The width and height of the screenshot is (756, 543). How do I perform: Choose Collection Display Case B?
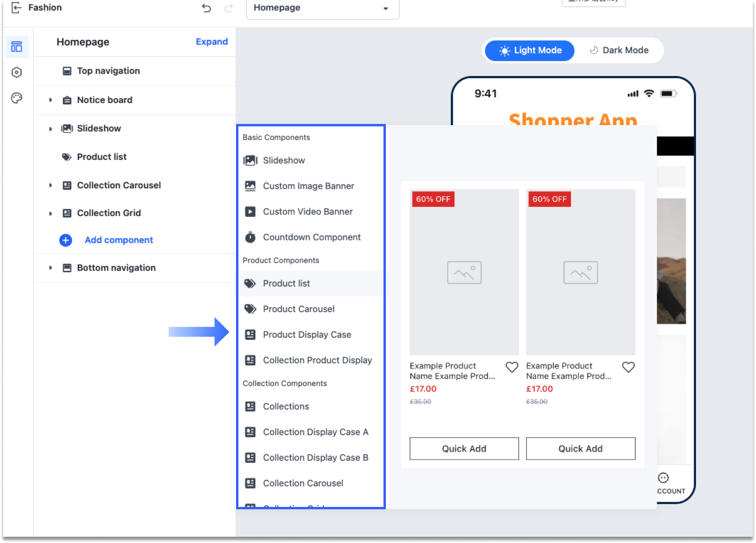coord(311,457)
